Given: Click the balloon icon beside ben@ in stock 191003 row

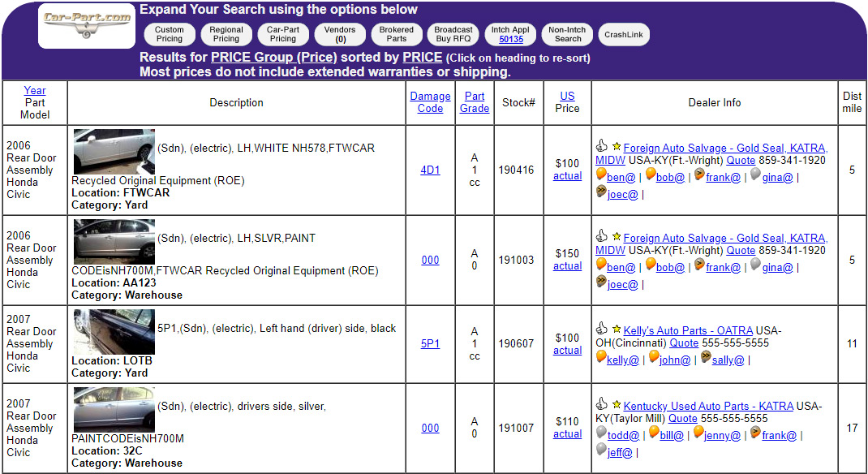Looking at the screenshot, I should tap(601, 265).
